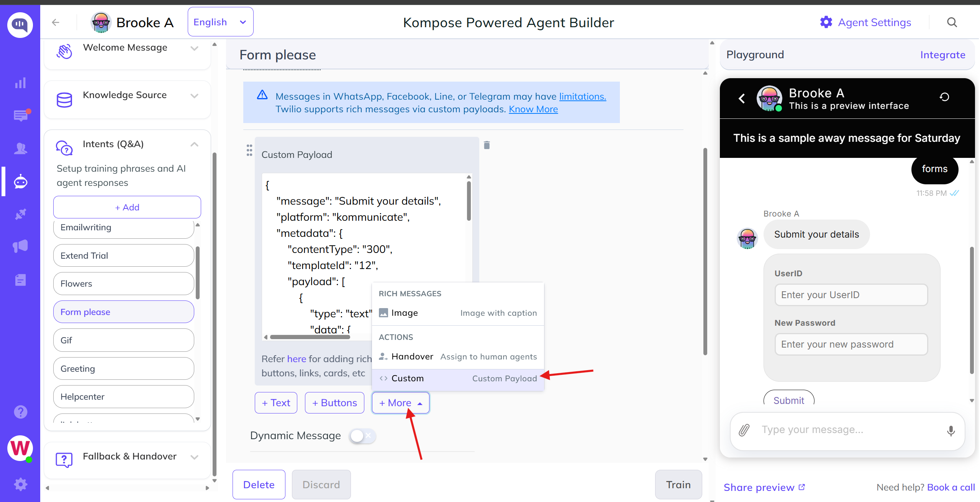Open the integrations plug sidebar icon
Screen dimensions: 980x502
point(20,214)
